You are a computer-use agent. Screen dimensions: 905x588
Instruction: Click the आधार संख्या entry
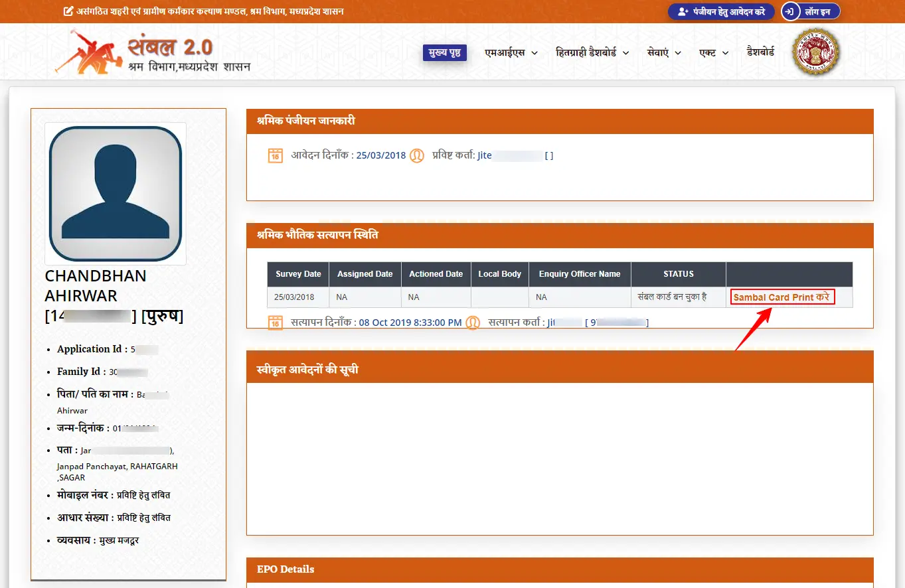click(x=114, y=518)
